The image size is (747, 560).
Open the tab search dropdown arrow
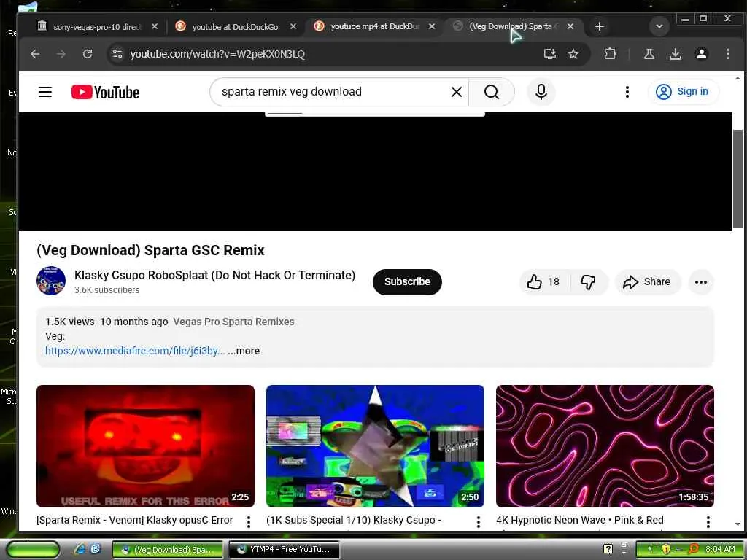pyautogui.click(x=659, y=26)
